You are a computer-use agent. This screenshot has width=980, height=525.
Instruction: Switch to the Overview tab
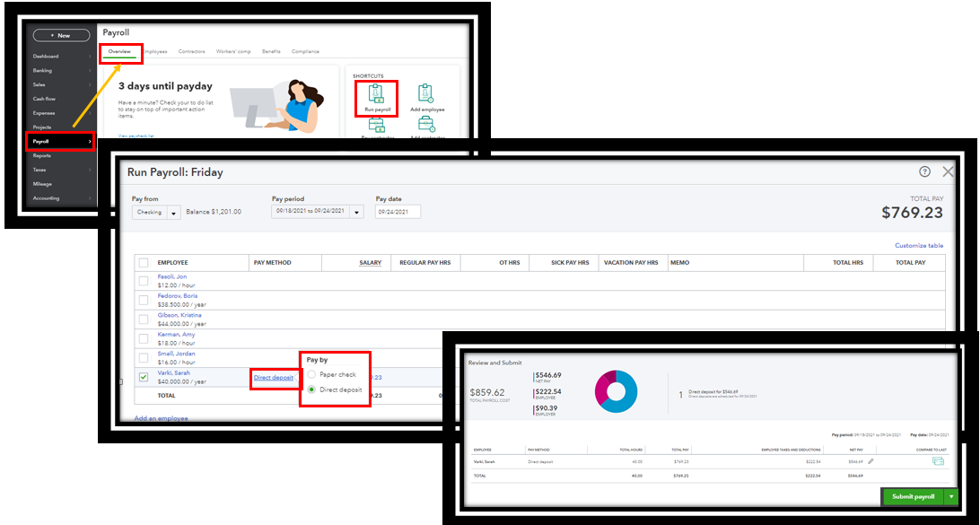118,52
